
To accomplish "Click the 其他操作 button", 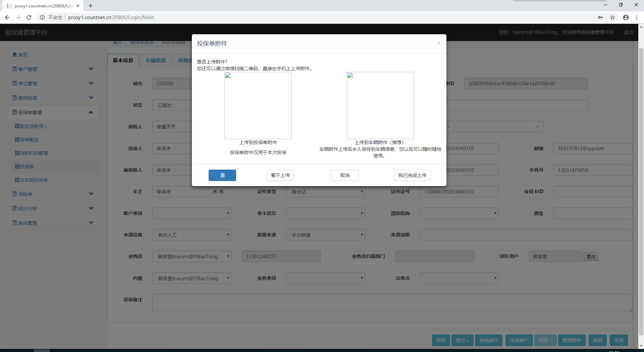I will point(489,340).
